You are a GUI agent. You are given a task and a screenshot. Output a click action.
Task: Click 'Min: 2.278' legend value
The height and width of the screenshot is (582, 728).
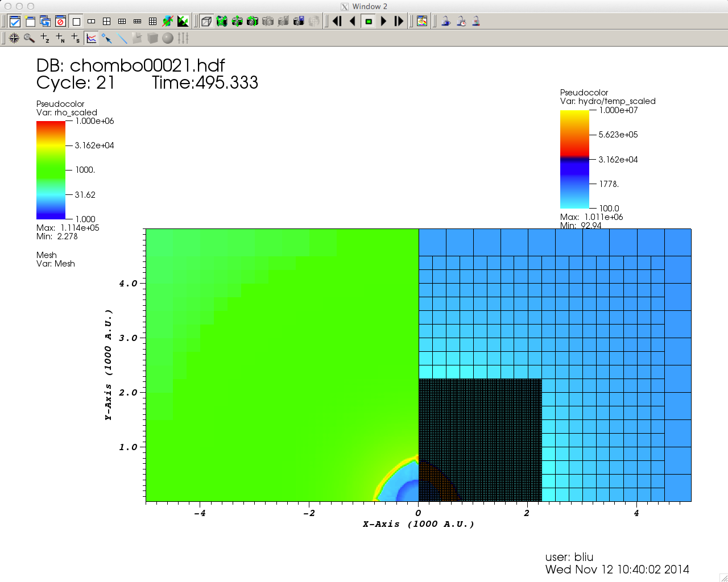point(57,236)
